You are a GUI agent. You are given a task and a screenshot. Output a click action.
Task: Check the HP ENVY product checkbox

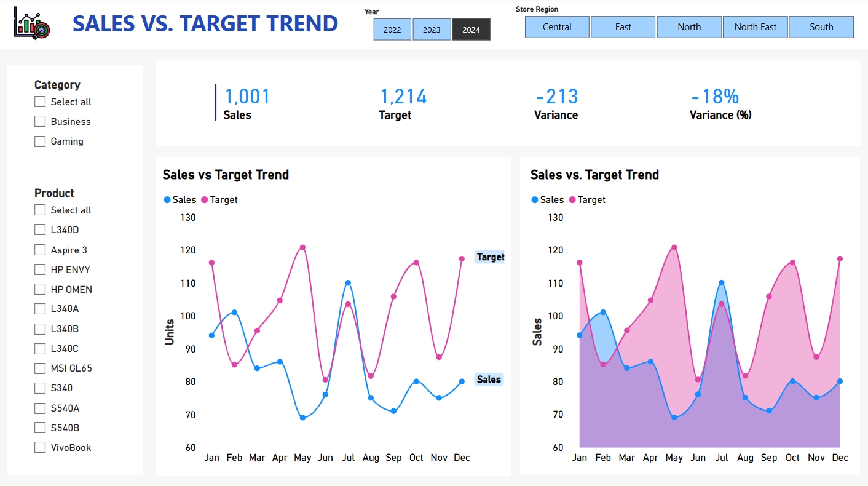(x=40, y=269)
